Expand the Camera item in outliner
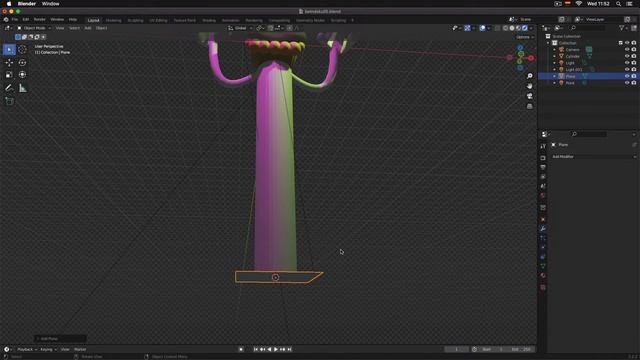640x360 pixels. 555,49
